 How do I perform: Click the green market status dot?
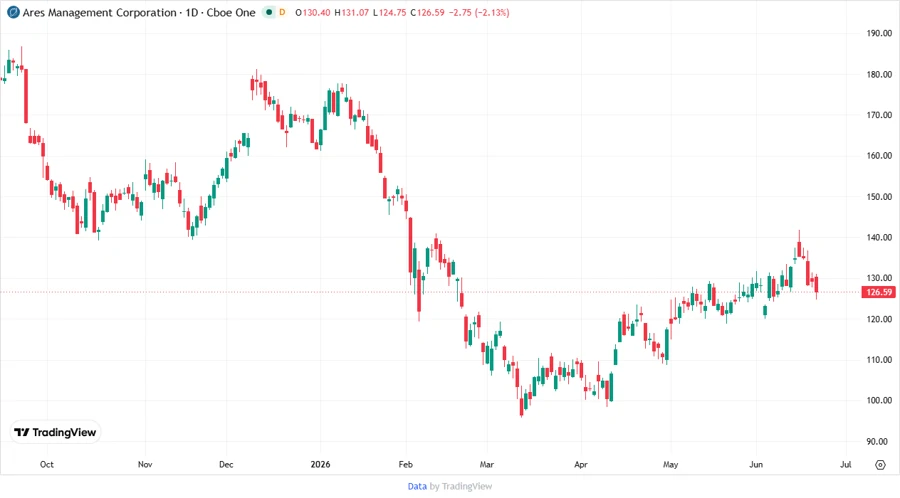269,12
